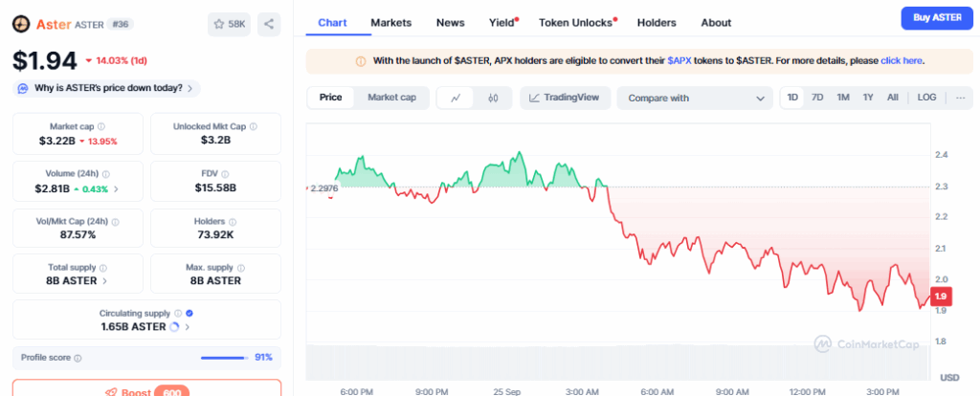Switch to line chart icon
Screen dimensions: 980x396
[457, 98]
